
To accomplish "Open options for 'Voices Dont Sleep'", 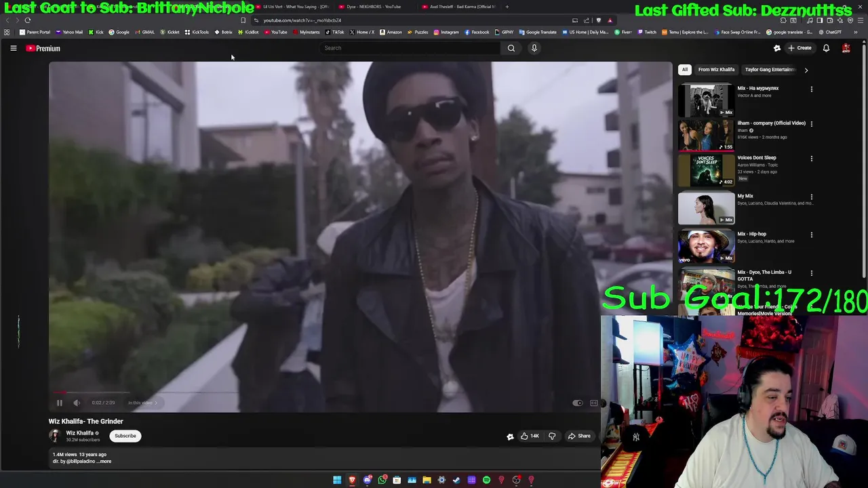I will (x=811, y=159).
